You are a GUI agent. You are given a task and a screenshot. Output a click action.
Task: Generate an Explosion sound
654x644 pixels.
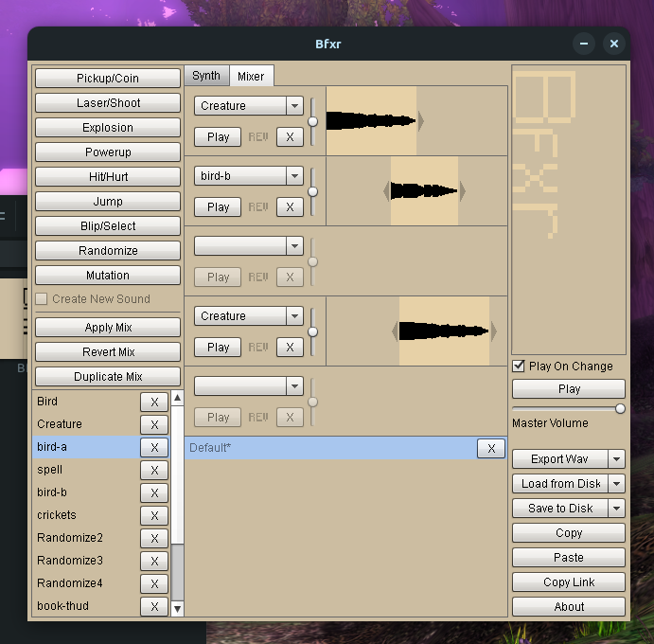(x=108, y=127)
